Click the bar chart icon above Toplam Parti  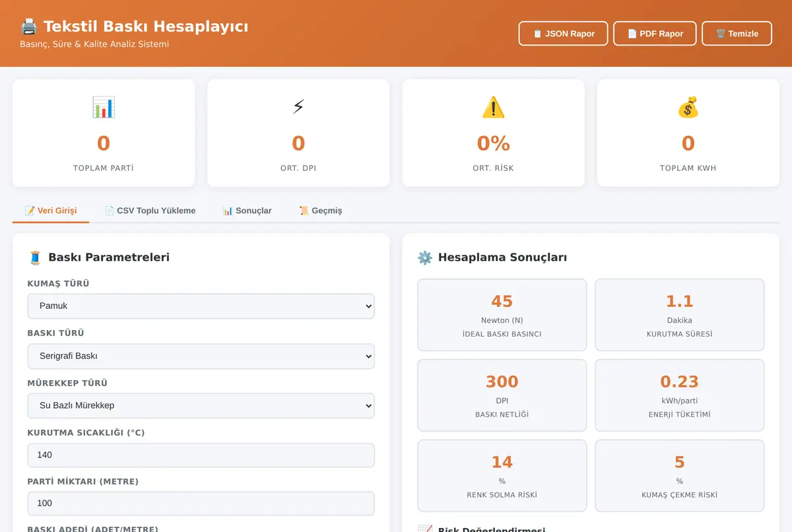pos(104,107)
